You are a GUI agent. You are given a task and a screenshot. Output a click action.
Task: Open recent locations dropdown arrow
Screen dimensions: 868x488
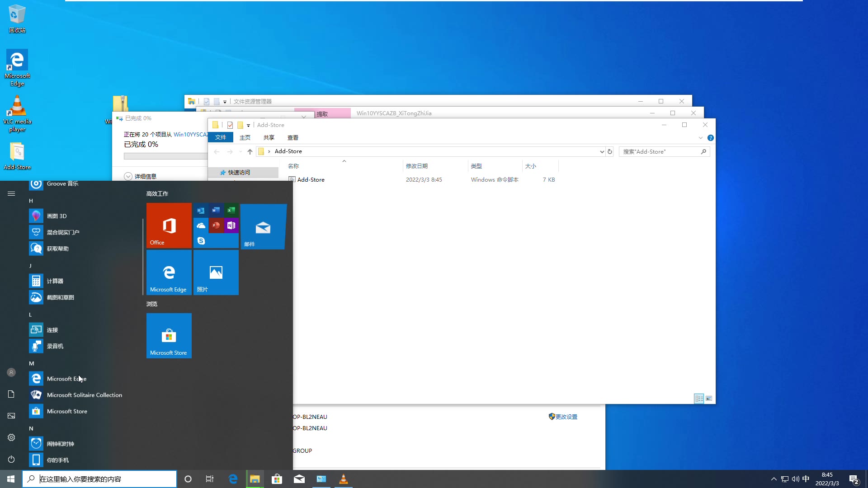tap(241, 151)
